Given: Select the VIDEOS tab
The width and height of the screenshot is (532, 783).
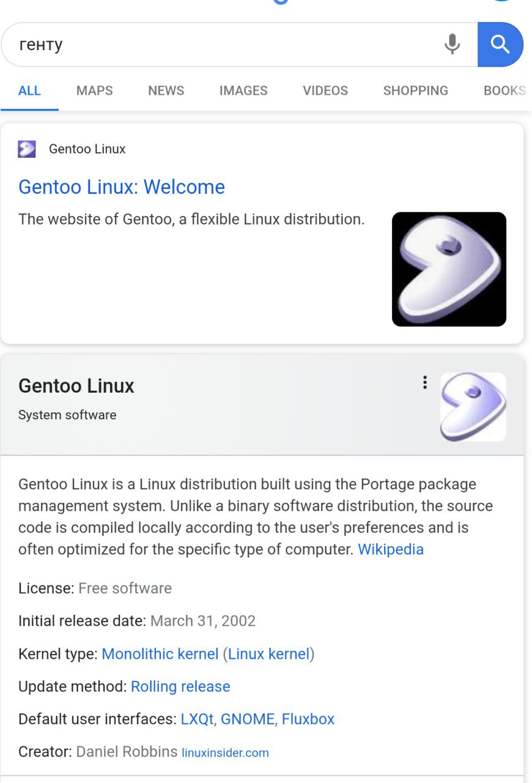Looking at the screenshot, I should coord(325,91).
